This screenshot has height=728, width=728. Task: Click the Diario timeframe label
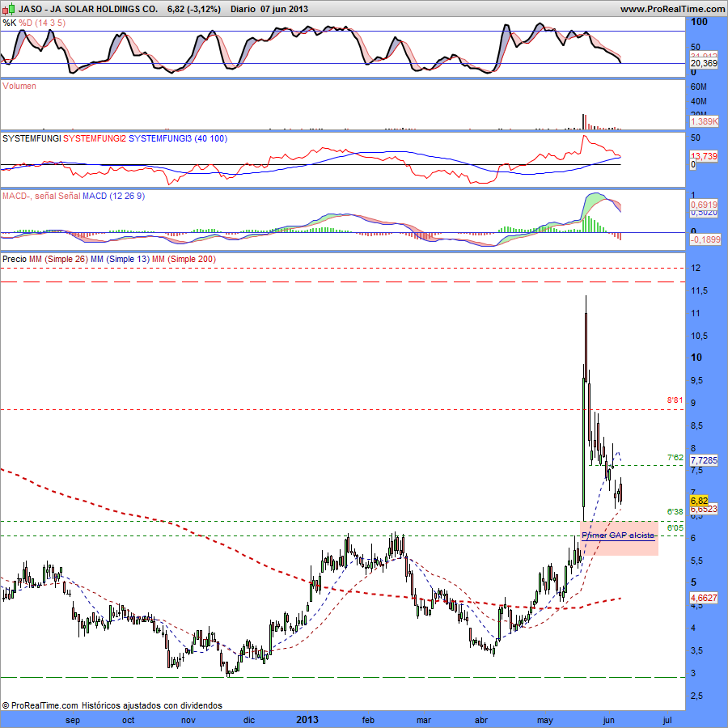[243, 9]
